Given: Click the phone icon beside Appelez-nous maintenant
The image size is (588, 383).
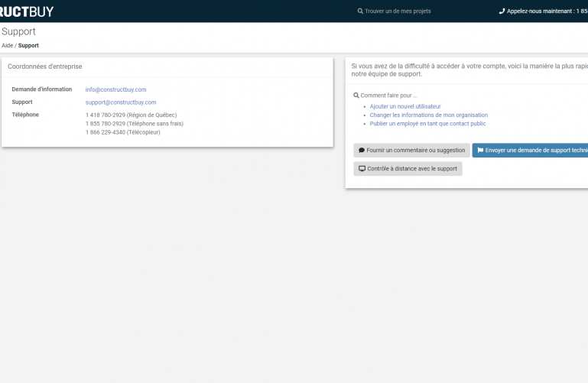Looking at the screenshot, I should coord(502,11).
